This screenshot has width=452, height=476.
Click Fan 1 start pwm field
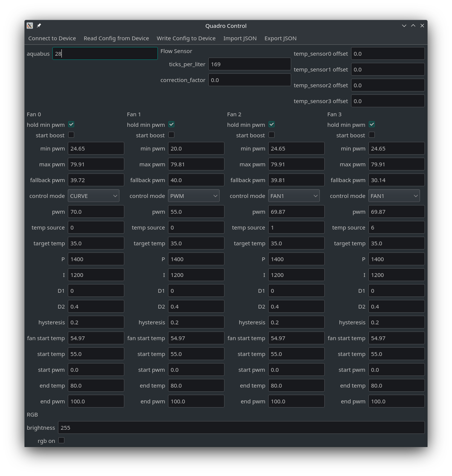(196, 370)
